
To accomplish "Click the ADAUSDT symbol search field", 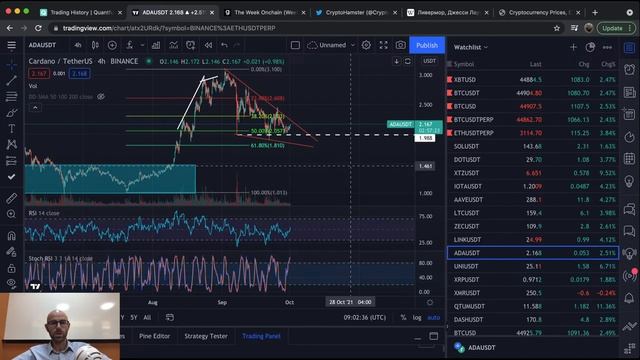I will point(42,45).
